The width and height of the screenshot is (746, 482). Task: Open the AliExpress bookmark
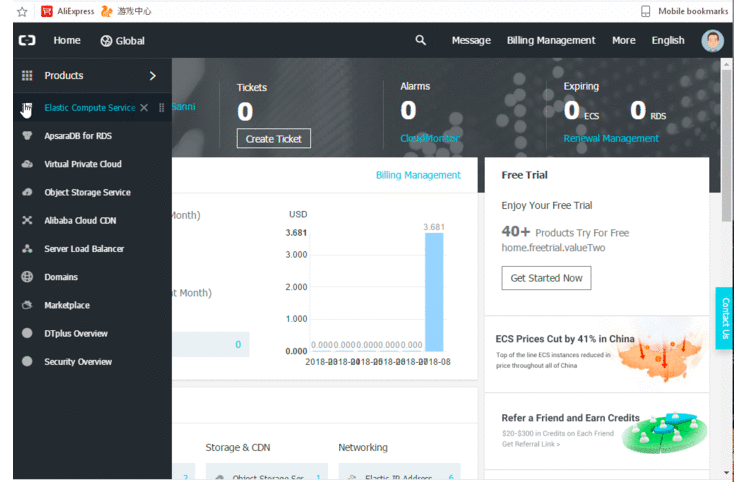tap(68, 11)
